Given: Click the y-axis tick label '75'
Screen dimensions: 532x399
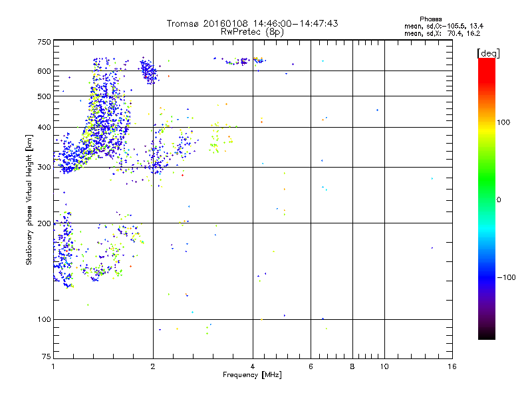Looking at the screenshot, I should (x=47, y=356).
